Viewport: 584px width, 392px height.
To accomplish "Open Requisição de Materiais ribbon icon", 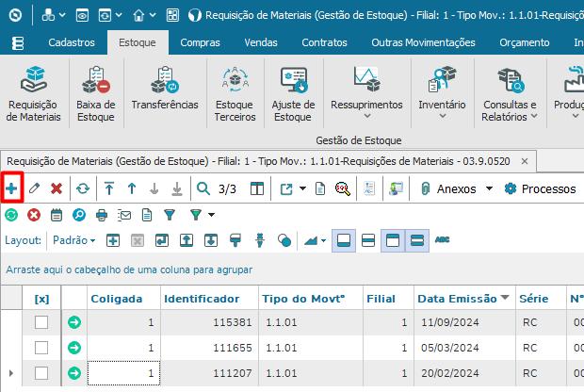I will tap(33, 94).
